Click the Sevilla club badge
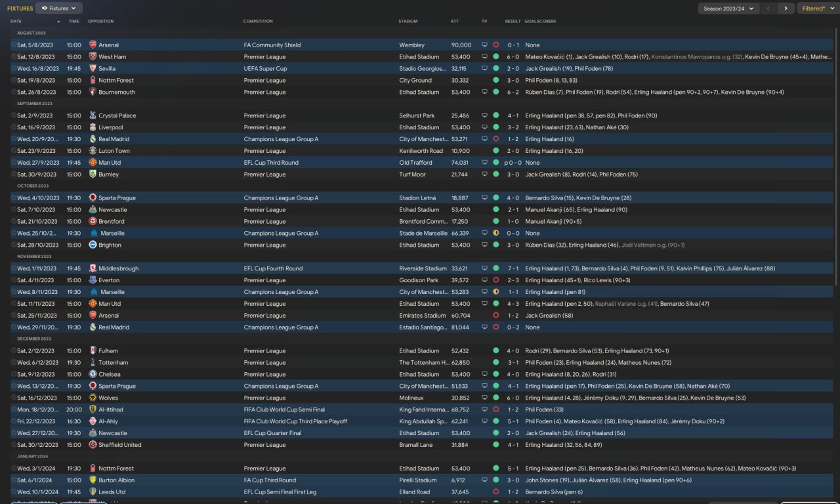Image resolution: width=840 pixels, height=504 pixels. pos(93,69)
